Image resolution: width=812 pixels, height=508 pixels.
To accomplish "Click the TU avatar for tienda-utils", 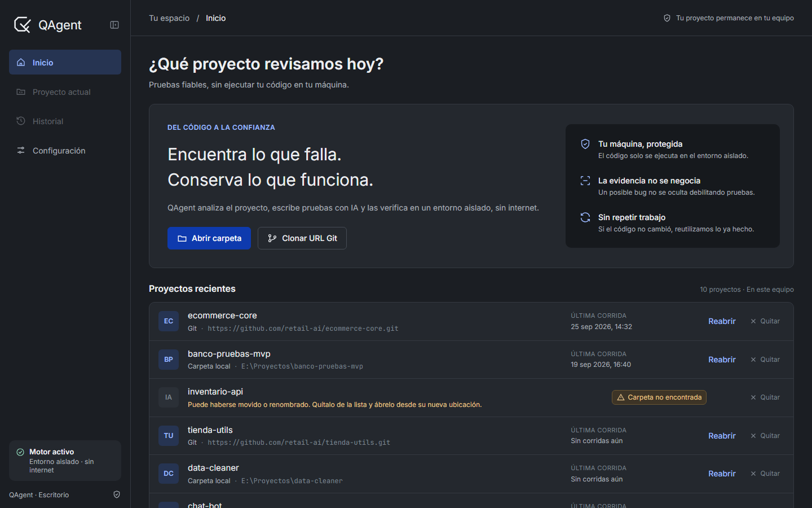I will pyautogui.click(x=169, y=436).
